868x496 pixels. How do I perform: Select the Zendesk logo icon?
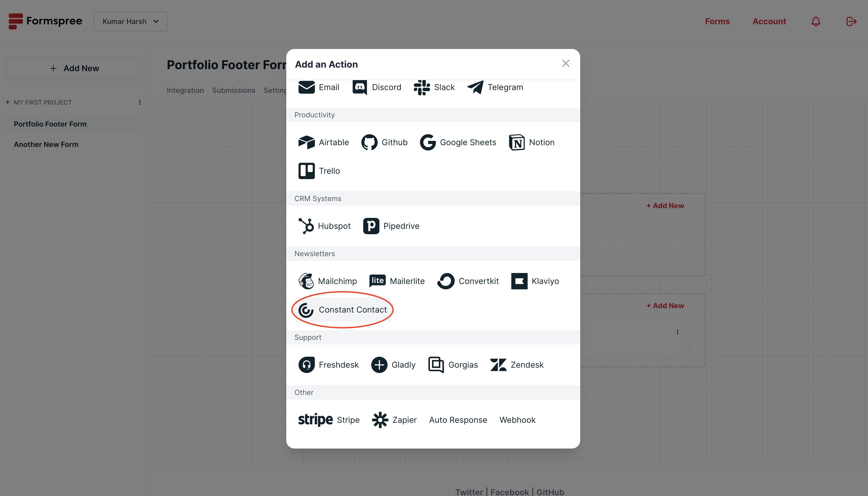(498, 365)
